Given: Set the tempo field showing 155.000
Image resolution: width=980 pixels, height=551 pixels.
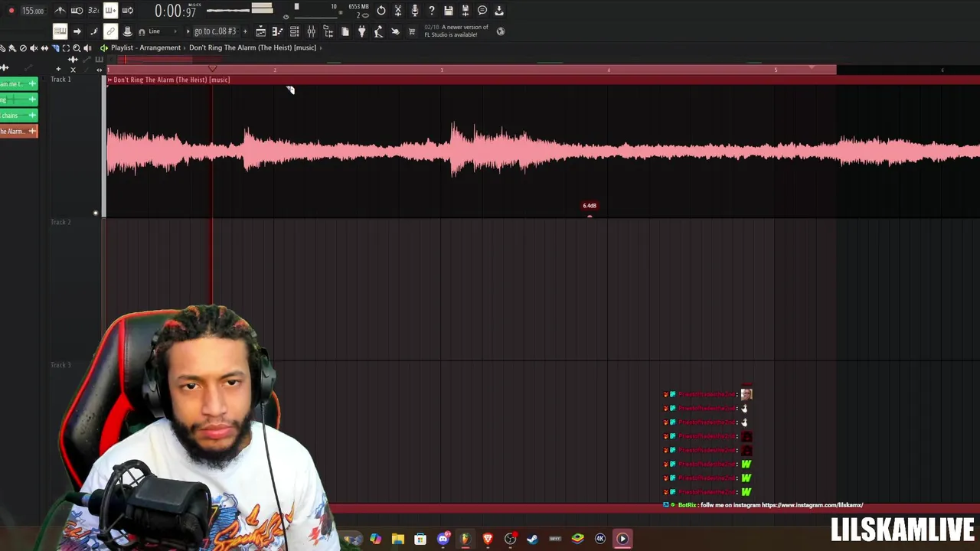Looking at the screenshot, I should pyautogui.click(x=32, y=11).
